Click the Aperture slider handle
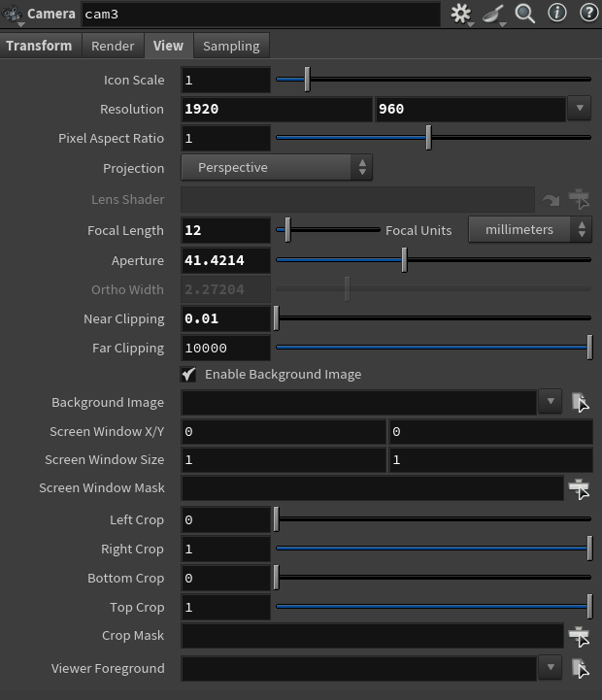Screen dimensions: 602x700 pos(404,260)
